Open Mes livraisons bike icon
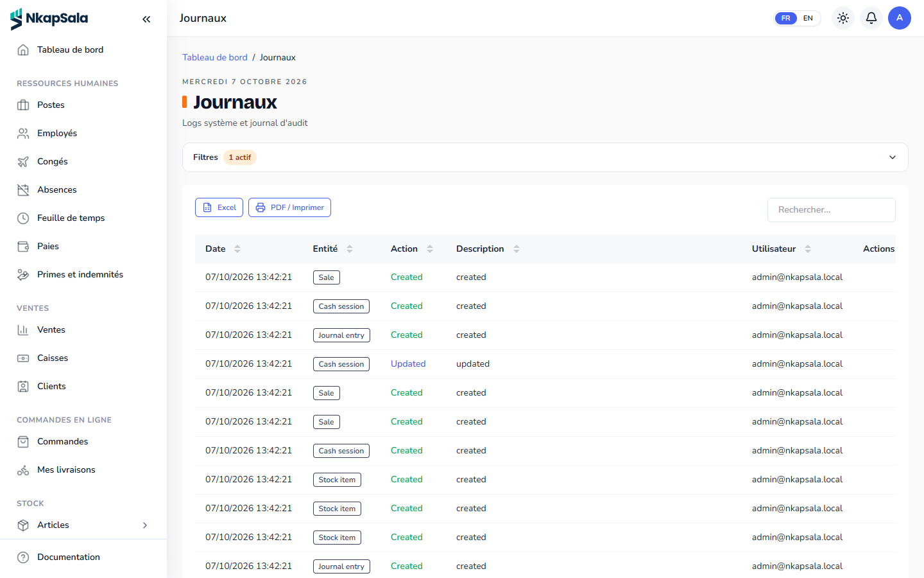Image resolution: width=924 pixels, height=578 pixels. tap(23, 470)
